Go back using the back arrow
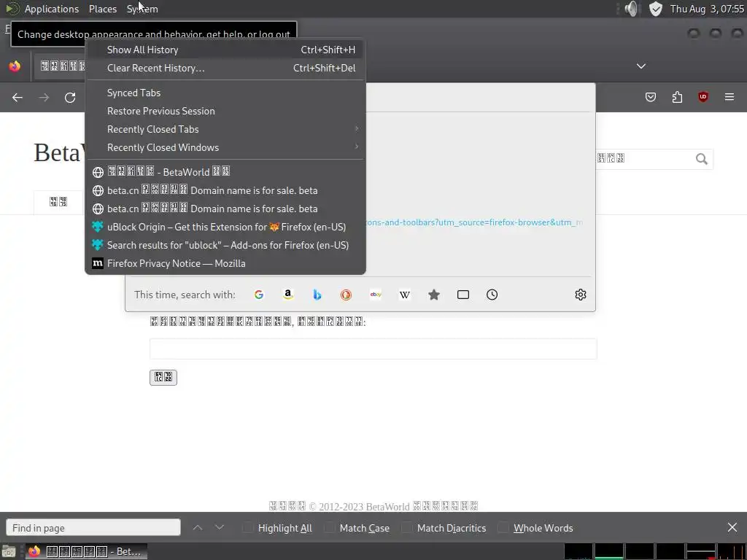The image size is (747, 560). click(18, 98)
